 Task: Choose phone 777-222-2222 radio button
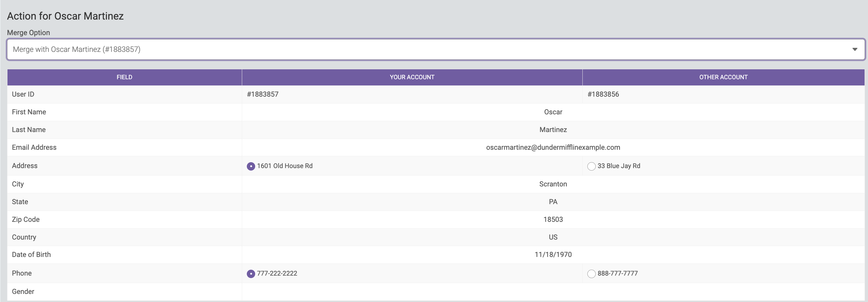251,274
